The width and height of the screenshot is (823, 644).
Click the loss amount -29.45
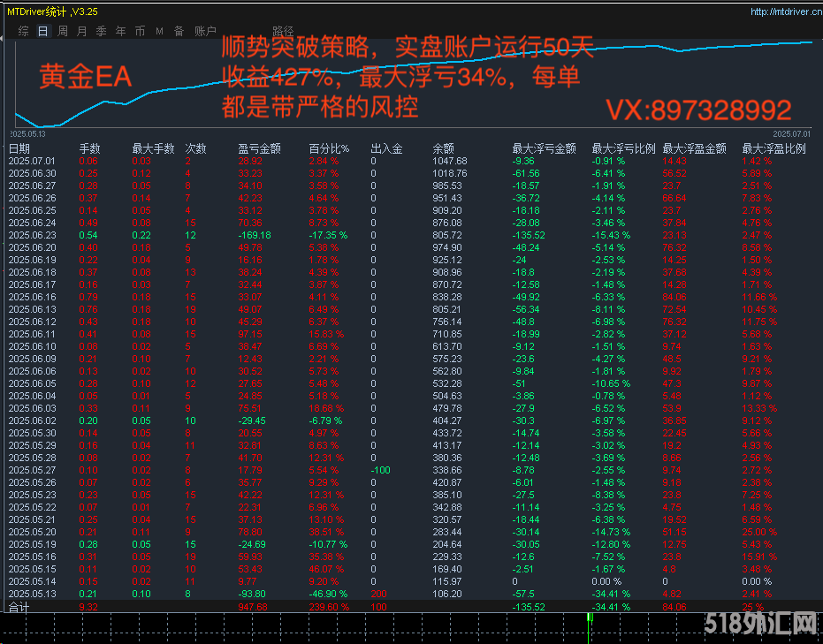point(252,420)
